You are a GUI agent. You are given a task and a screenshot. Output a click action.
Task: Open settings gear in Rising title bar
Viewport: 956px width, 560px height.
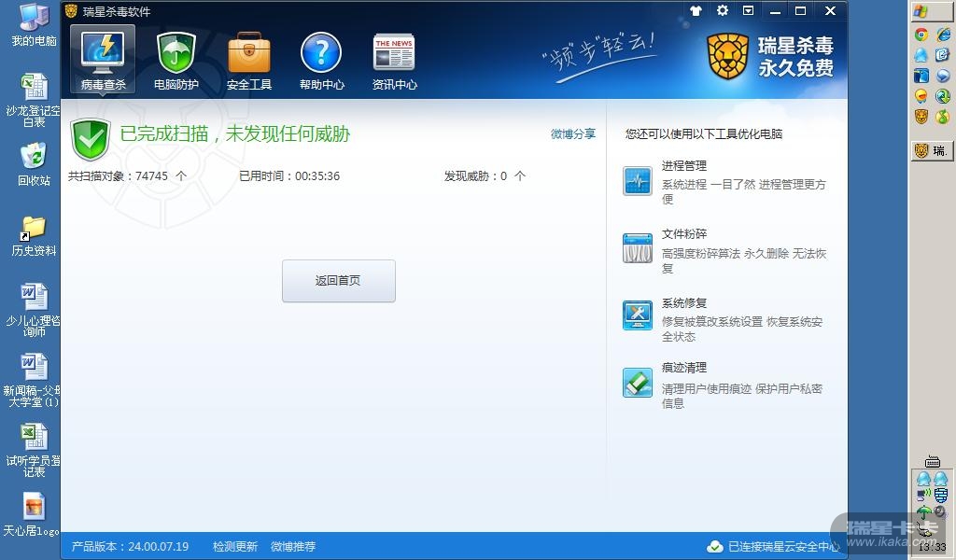(723, 10)
